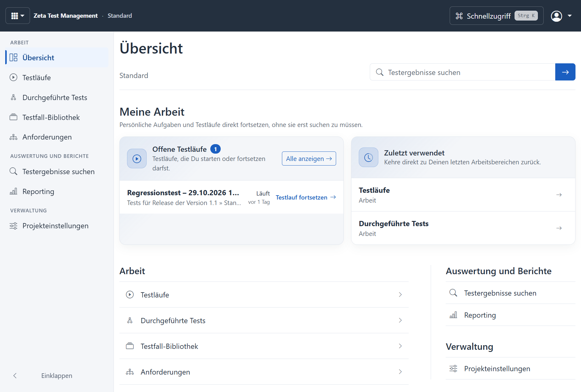
Task: Click the Zuletzt verwendet clock icon
Action: (369, 157)
